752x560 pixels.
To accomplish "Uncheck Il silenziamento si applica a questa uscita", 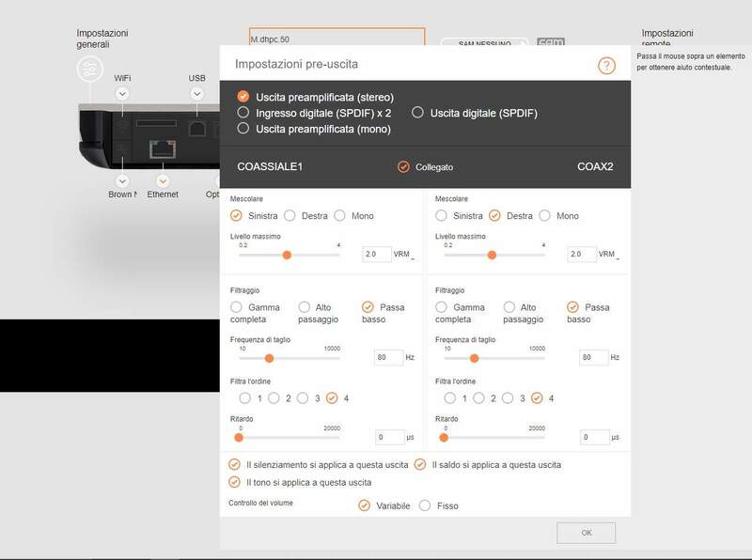I will point(234,464).
